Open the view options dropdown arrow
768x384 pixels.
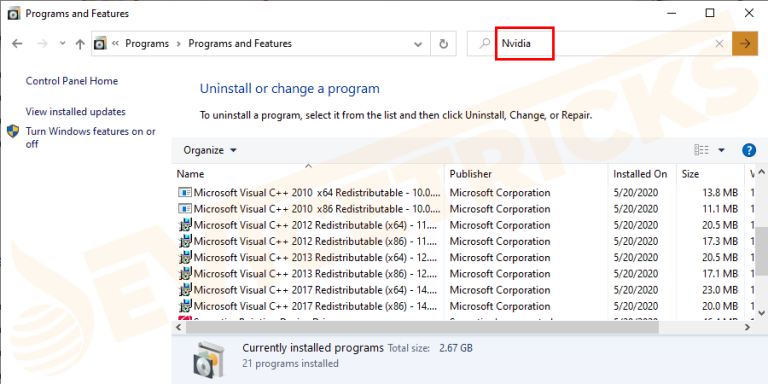point(721,150)
